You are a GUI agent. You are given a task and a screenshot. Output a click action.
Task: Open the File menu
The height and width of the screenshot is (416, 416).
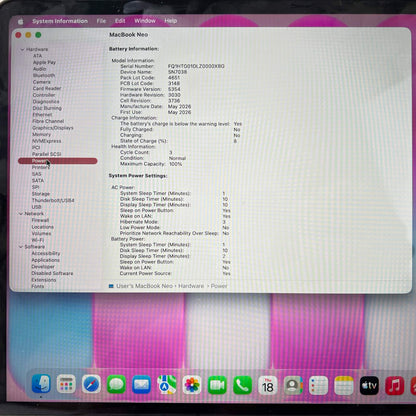tap(101, 21)
